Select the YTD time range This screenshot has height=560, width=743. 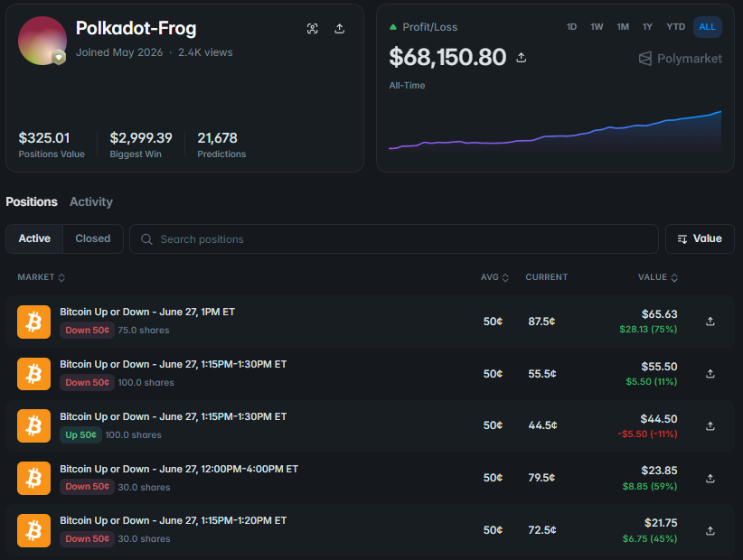coord(675,27)
